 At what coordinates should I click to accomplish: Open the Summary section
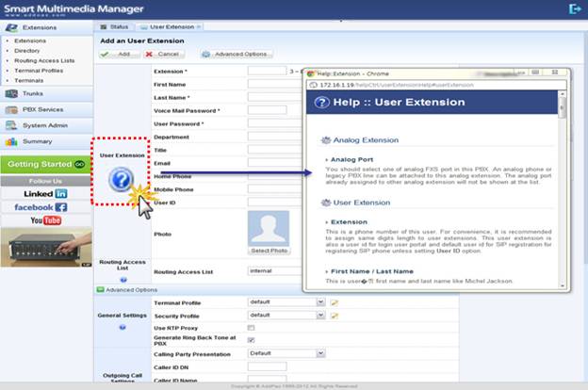coord(46,141)
